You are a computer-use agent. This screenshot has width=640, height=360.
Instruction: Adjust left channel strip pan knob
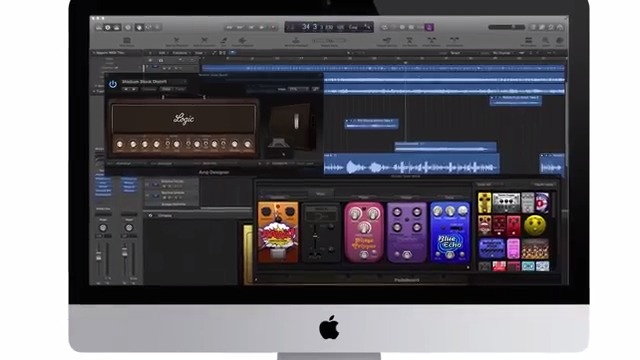103,228
